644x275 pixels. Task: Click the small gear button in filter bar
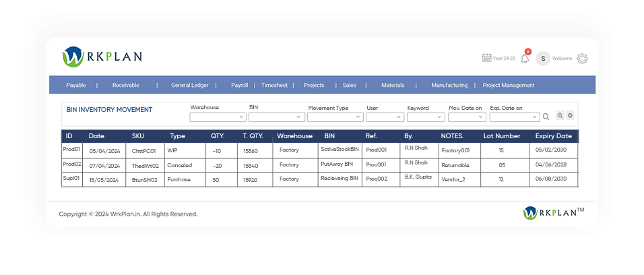tap(570, 115)
